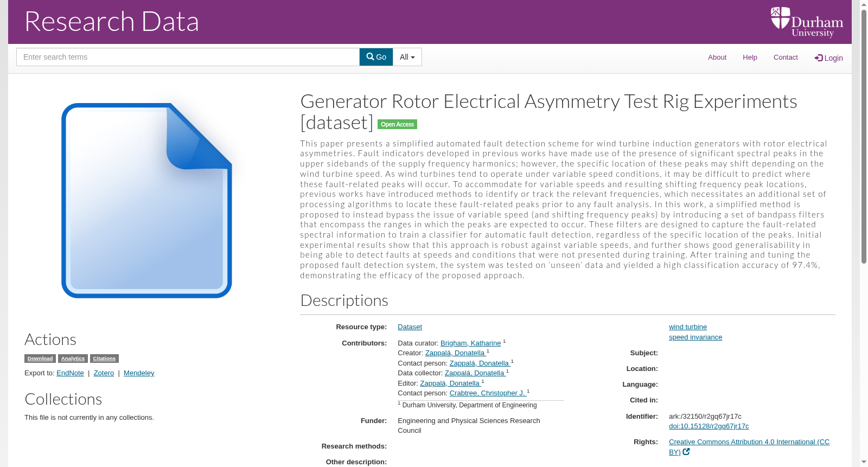The height and width of the screenshot is (467, 868).
Task: Click the vertical scrollbar thumb
Action: (864, 137)
